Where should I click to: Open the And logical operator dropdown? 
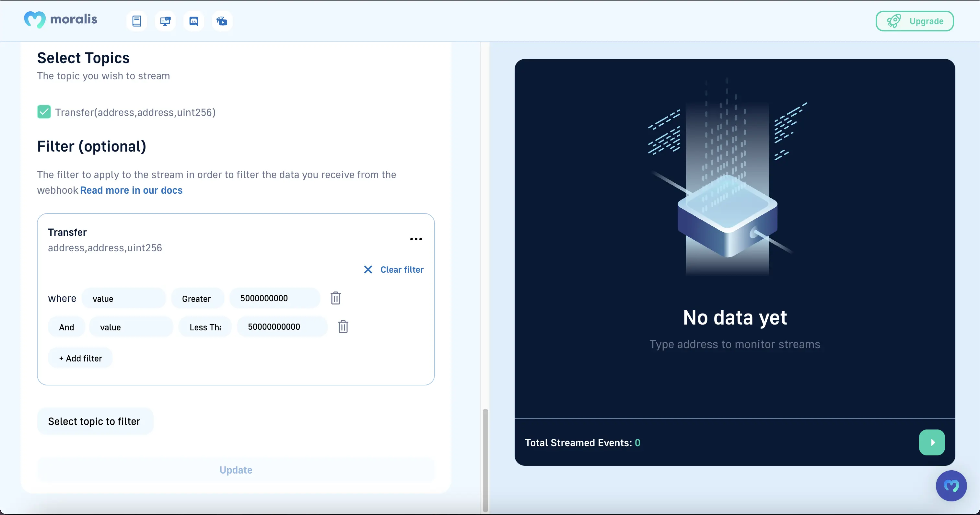pos(66,327)
